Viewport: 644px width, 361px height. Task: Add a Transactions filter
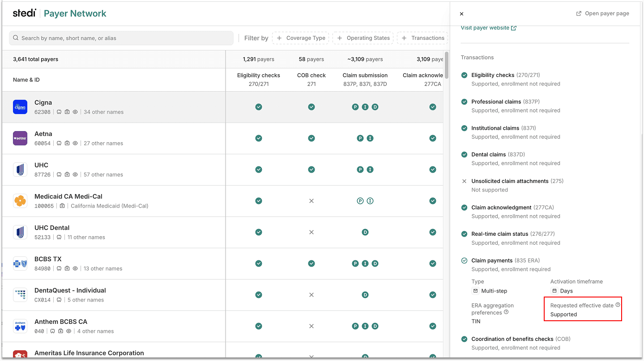(422, 38)
